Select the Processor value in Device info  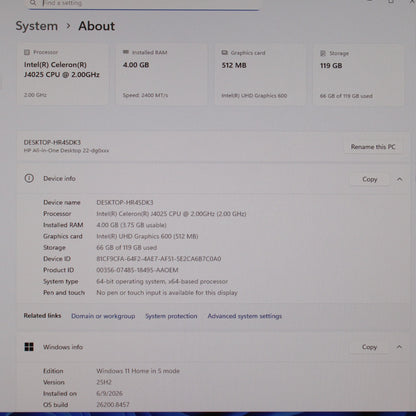[171, 214]
